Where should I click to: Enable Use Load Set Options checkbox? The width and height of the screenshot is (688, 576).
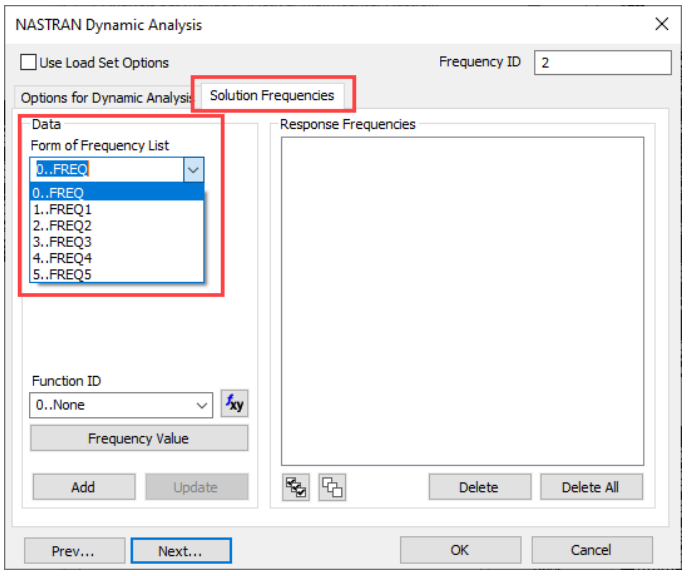pos(29,62)
